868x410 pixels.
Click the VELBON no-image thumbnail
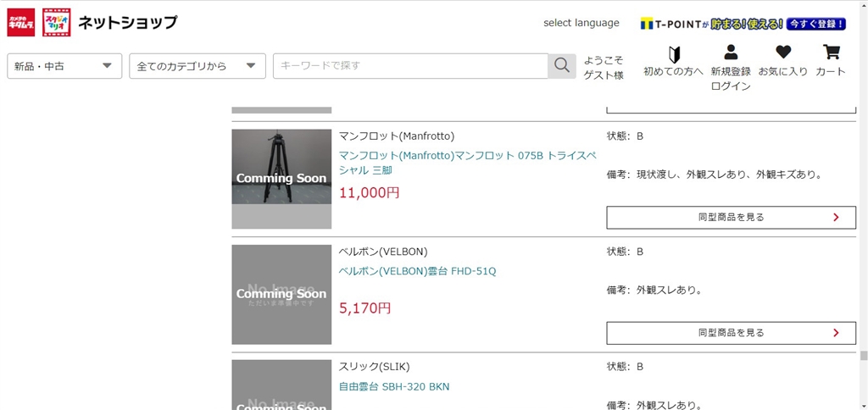point(281,294)
